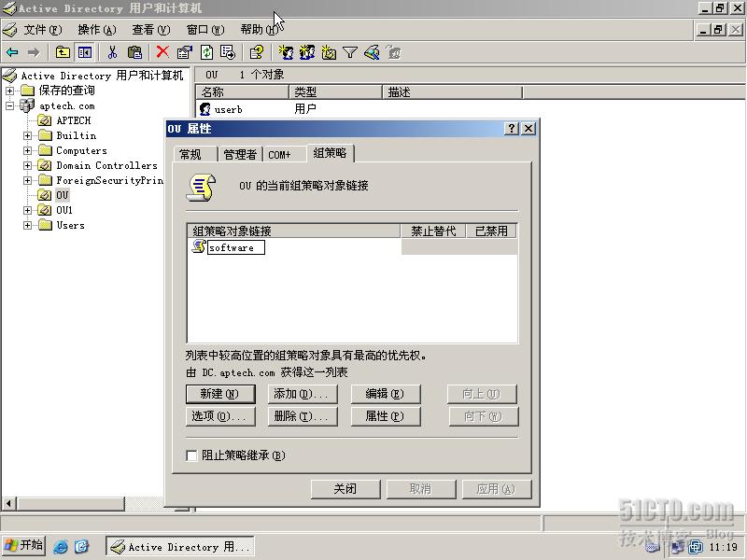
Task: Click the Find objects toolbar icon
Action: pyautogui.click(x=372, y=52)
